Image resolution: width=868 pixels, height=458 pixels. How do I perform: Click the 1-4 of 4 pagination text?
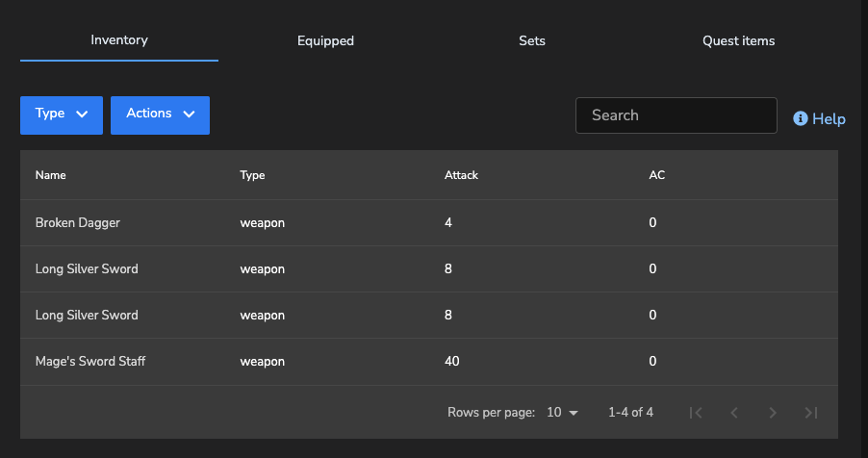[630, 413]
